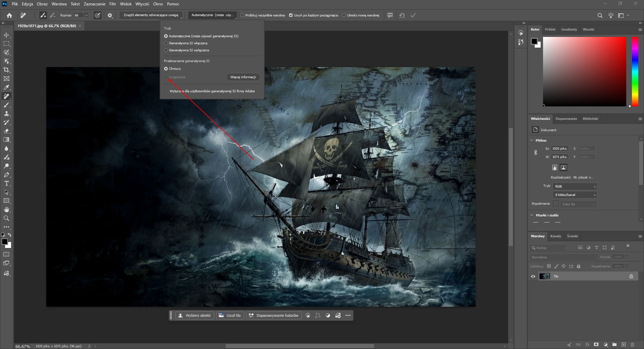The width and height of the screenshot is (644, 349).
Task: Click the undo arrow in options bar
Action: pos(402,15)
